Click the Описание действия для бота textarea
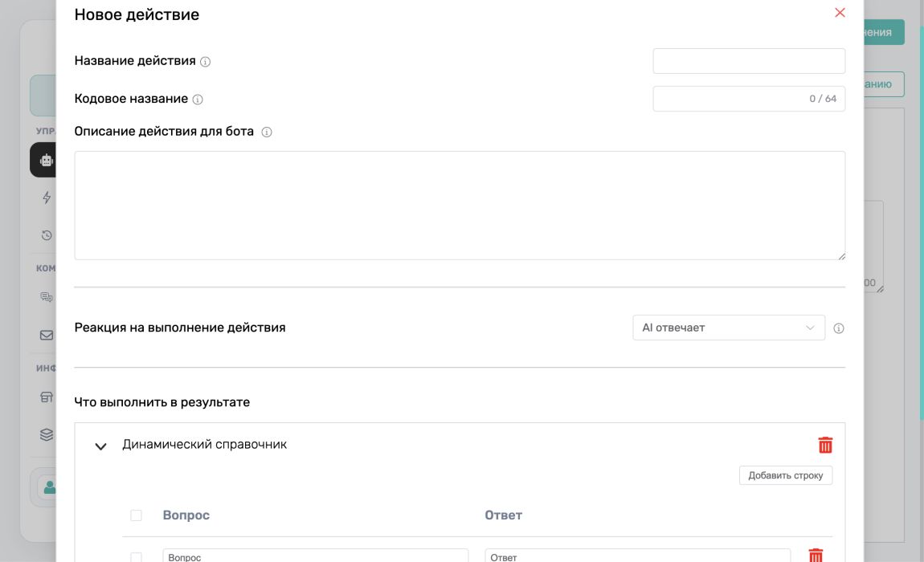924x562 pixels. (460, 206)
